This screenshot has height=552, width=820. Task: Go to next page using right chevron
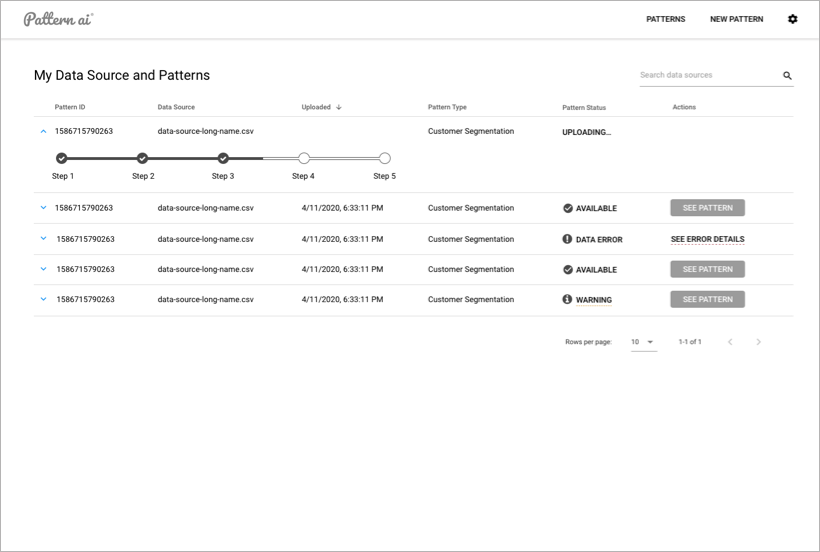758,342
